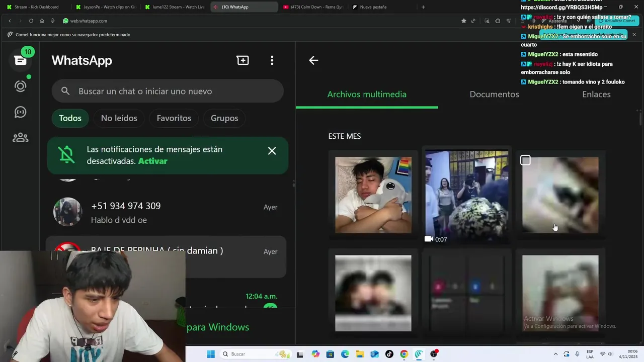Open chat with +51 934 974 309
This screenshot has width=644, height=362.
coord(166,212)
